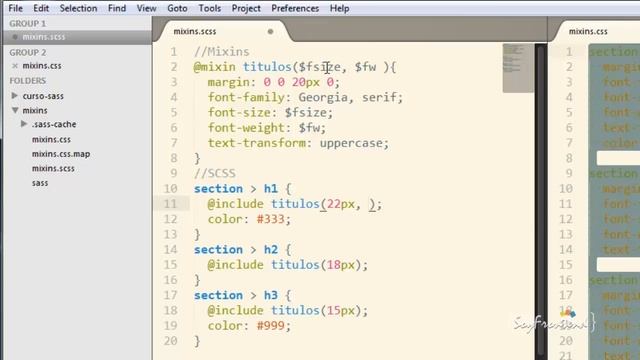Click the unsaved dot on mixins.scss tab

pos(270,31)
